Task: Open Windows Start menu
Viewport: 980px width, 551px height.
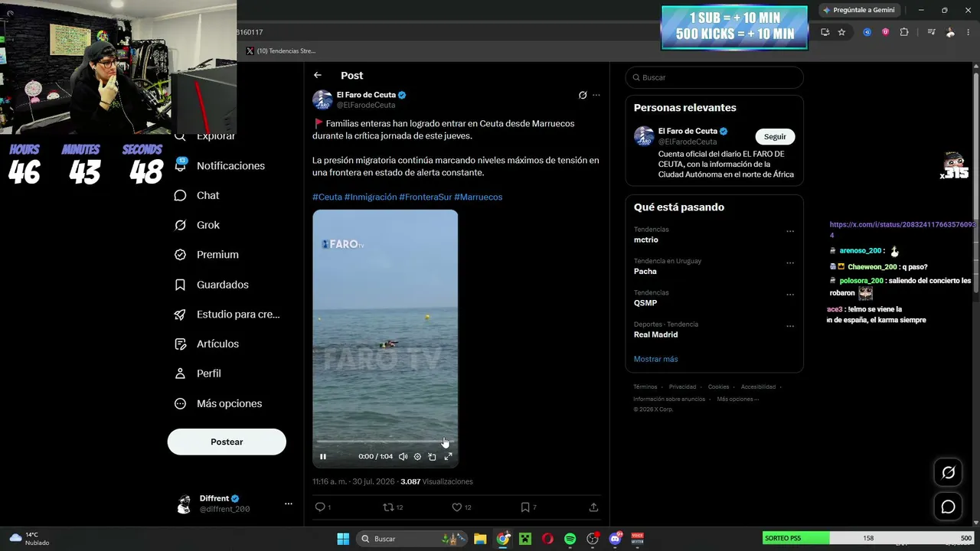Action: [x=343, y=539]
